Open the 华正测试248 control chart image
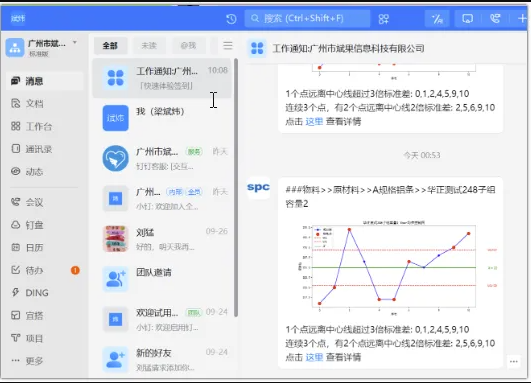The height and width of the screenshot is (383, 531). tap(391, 268)
